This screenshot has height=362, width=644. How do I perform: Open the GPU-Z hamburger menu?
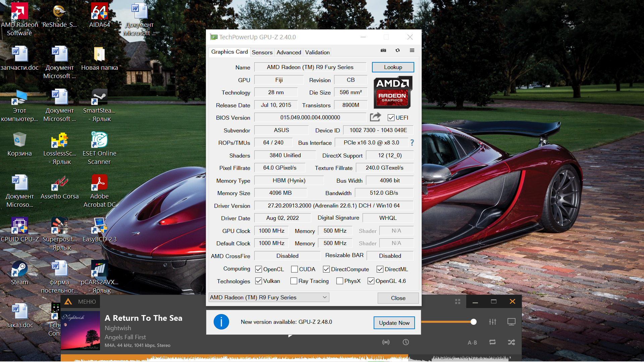(412, 50)
